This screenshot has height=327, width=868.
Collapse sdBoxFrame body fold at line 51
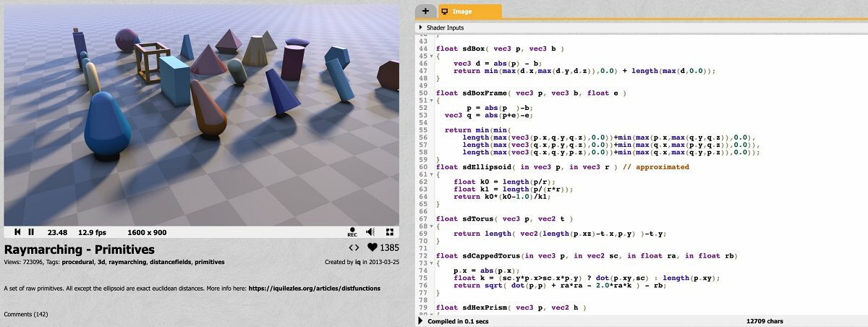coord(432,101)
